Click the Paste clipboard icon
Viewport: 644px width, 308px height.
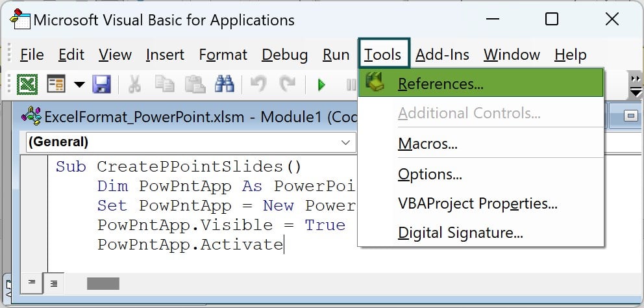pos(195,84)
